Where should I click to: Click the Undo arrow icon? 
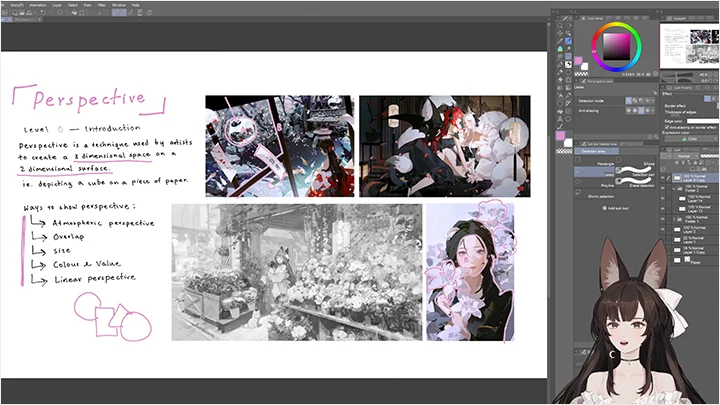pos(43,12)
